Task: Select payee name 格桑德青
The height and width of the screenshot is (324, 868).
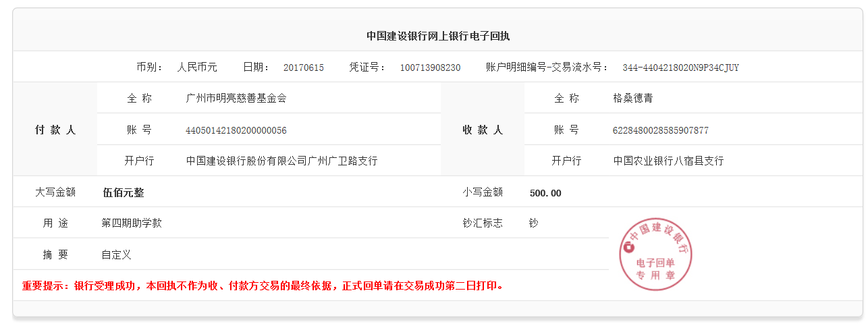Action: (x=632, y=99)
